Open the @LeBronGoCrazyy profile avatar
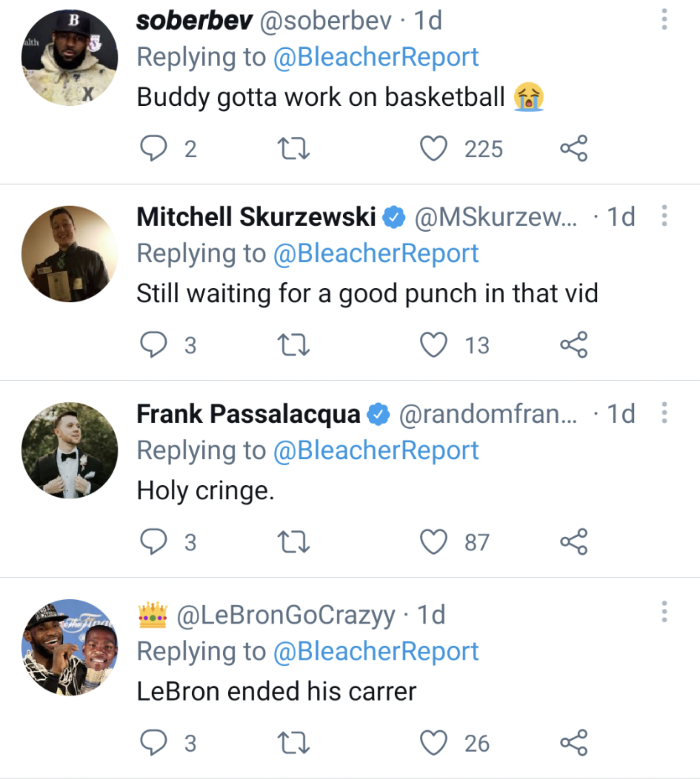The width and height of the screenshot is (700, 779). click(70, 647)
